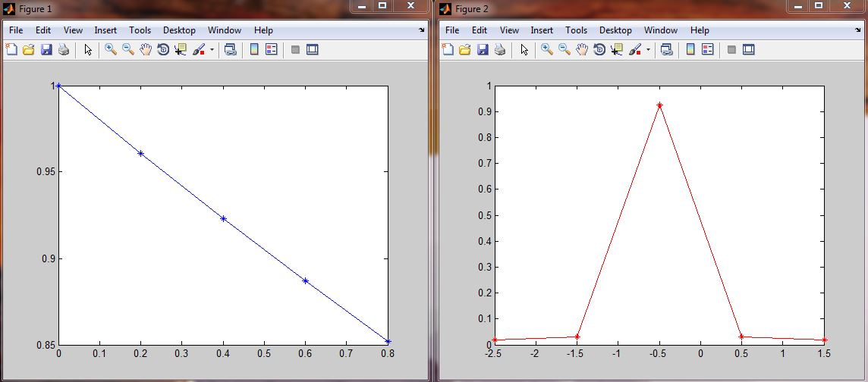Image resolution: width=868 pixels, height=382 pixels.
Task: Click dock arrow at Figure 1 menu bar right end
Action: [x=422, y=30]
